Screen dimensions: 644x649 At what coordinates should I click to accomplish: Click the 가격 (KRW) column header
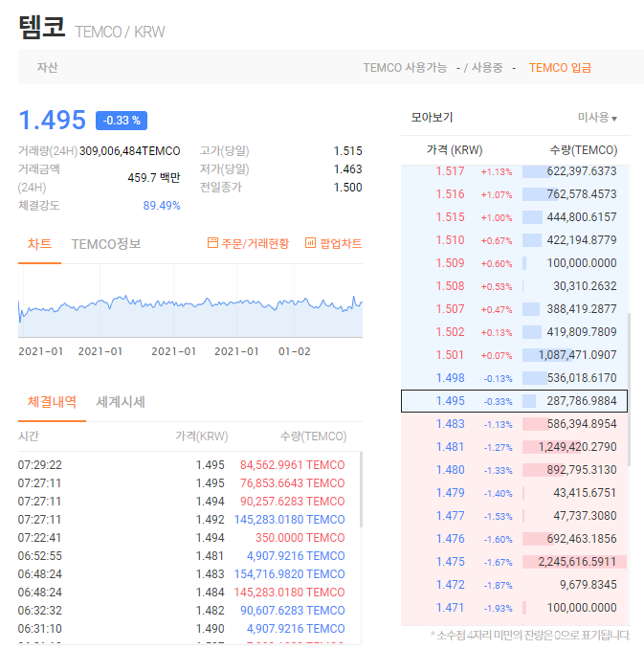455,150
